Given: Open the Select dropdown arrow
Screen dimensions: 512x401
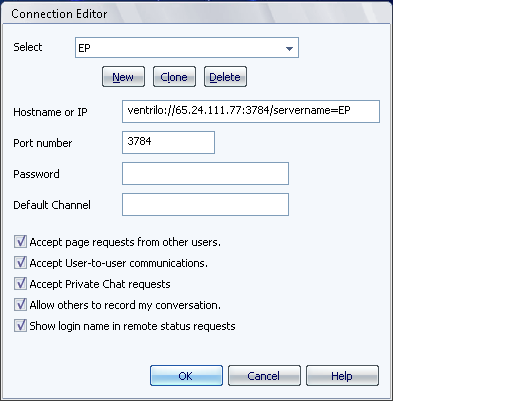Looking at the screenshot, I should coord(289,49).
